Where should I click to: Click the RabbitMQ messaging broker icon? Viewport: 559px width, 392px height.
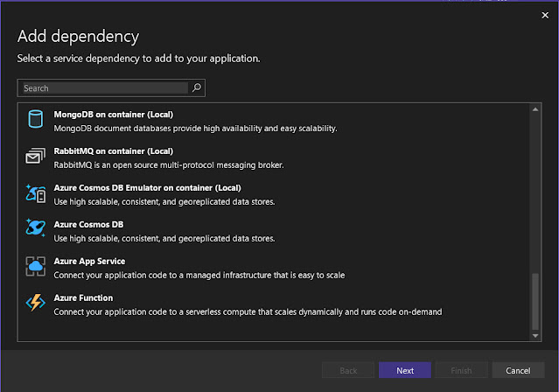(35, 157)
